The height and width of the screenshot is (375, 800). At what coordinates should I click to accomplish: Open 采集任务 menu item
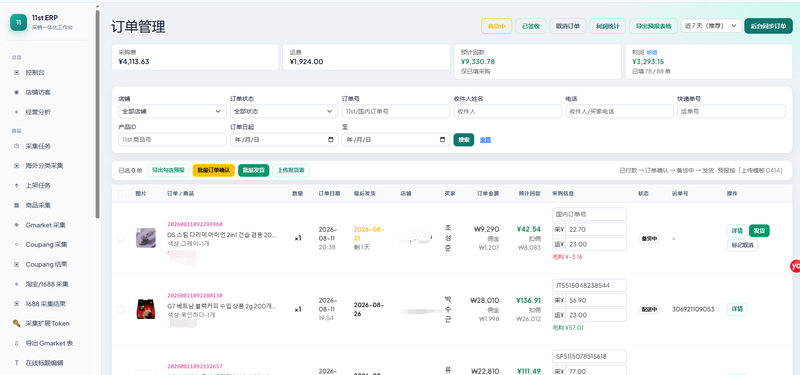[38, 146]
